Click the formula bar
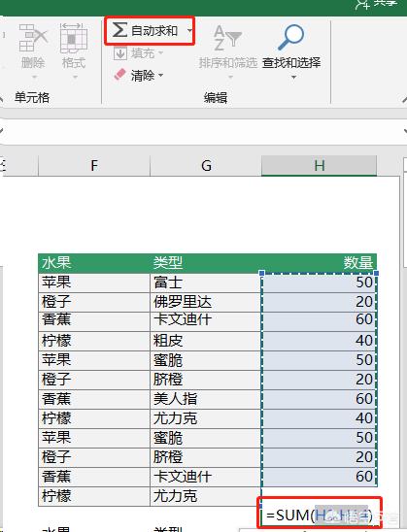The height and width of the screenshot is (532, 407). click(204, 132)
